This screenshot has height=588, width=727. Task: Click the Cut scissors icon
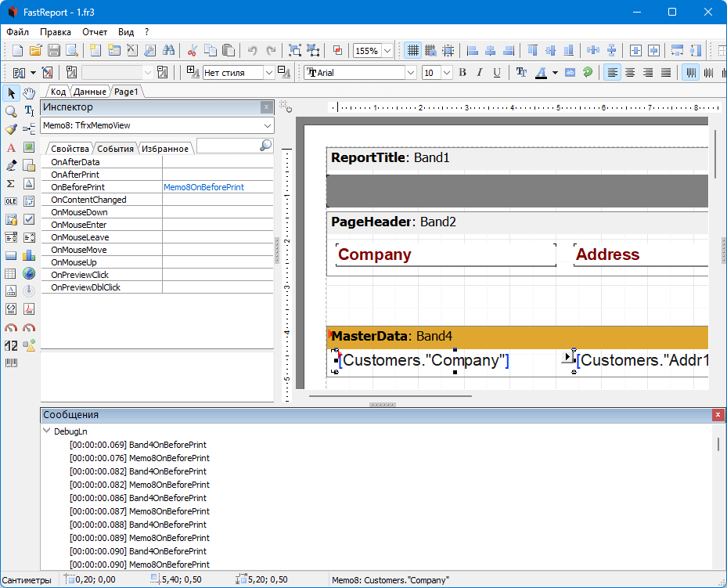192,51
